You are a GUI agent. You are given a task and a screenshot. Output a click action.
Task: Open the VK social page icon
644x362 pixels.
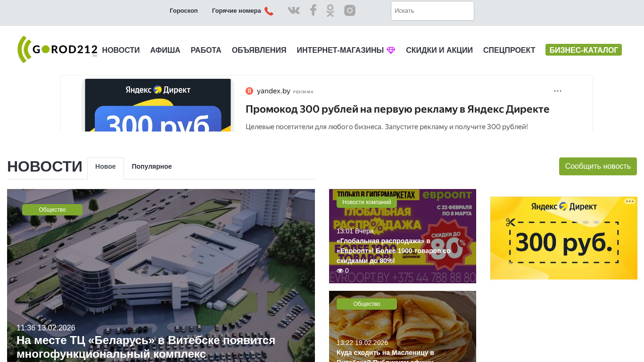(294, 10)
